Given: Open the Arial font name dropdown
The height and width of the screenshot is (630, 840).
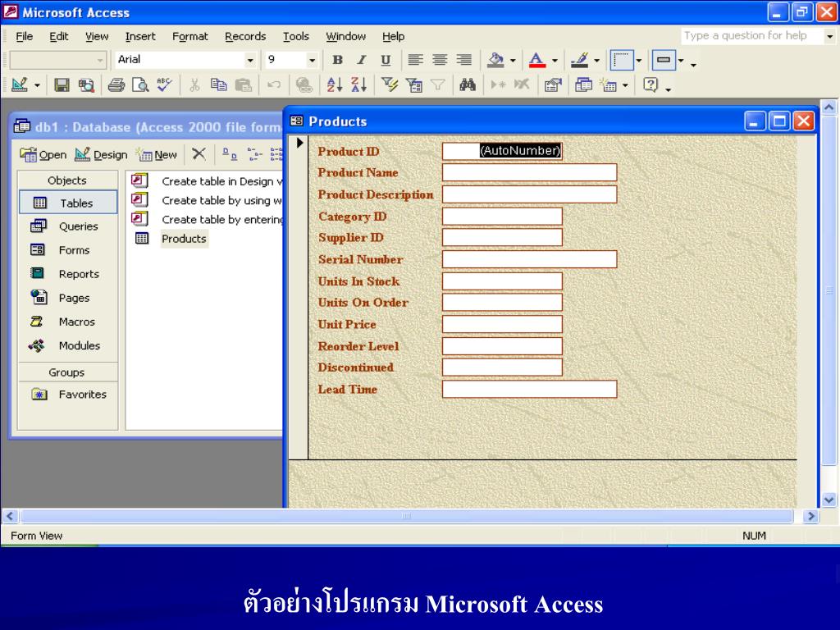Looking at the screenshot, I should (249, 60).
